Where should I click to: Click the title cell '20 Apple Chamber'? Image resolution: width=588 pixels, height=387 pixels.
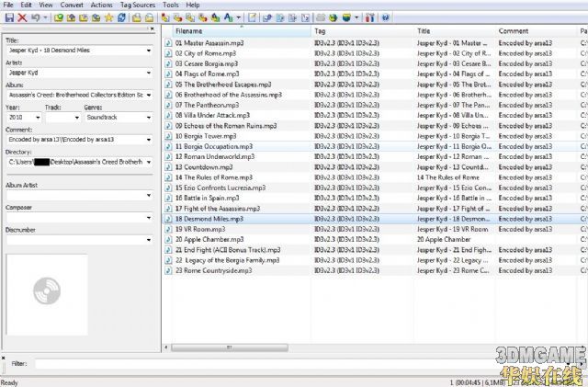pos(444,240)
